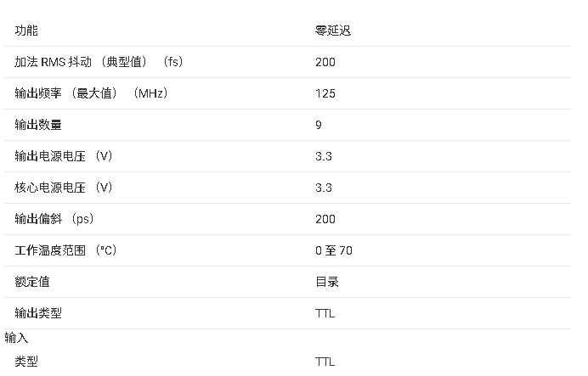This screenshot has width=588, height=376.
Task: Select the value 9 for 输出数量
Action: tap(319, 125)
